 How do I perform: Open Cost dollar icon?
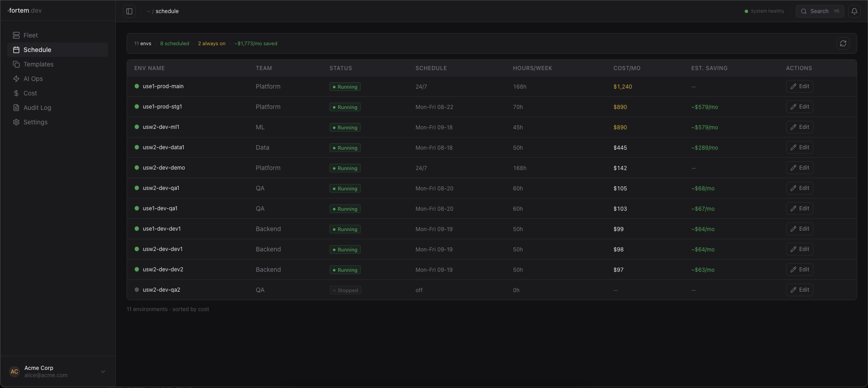[x=16, y=93]
